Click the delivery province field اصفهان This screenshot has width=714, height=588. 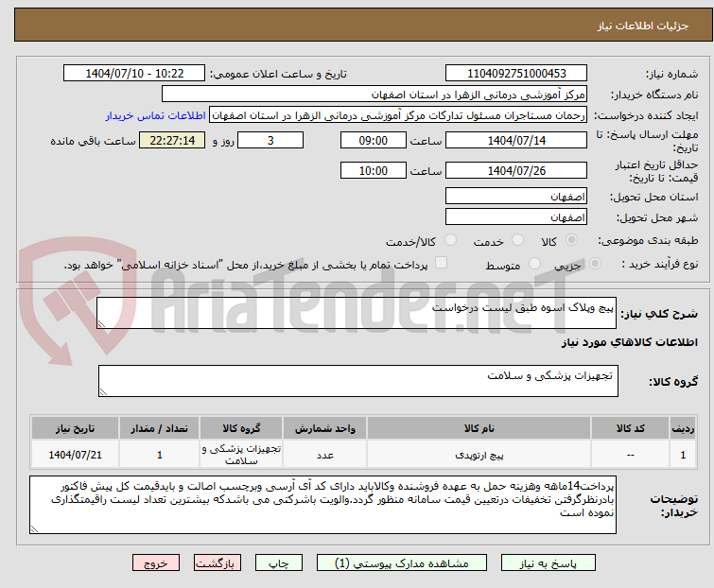516,196
